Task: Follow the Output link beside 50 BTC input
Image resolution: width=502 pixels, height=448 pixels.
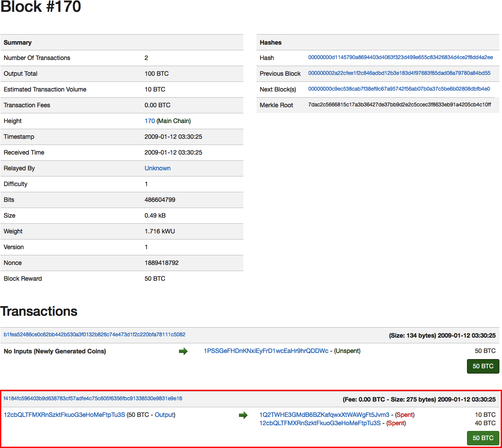Action: pyautogui.click(x=164, y=415)
